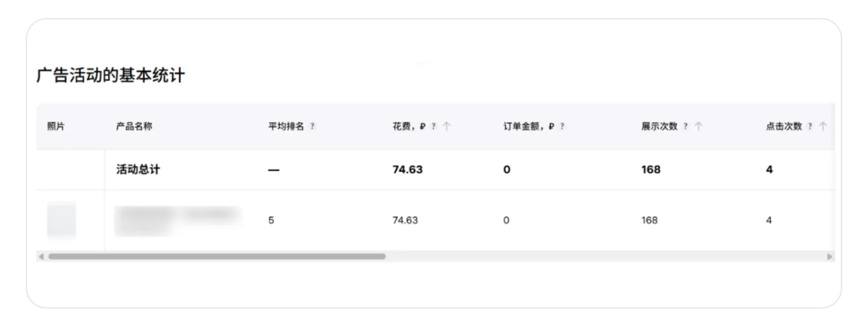Click the 产品名称 column header

(134, 127)
